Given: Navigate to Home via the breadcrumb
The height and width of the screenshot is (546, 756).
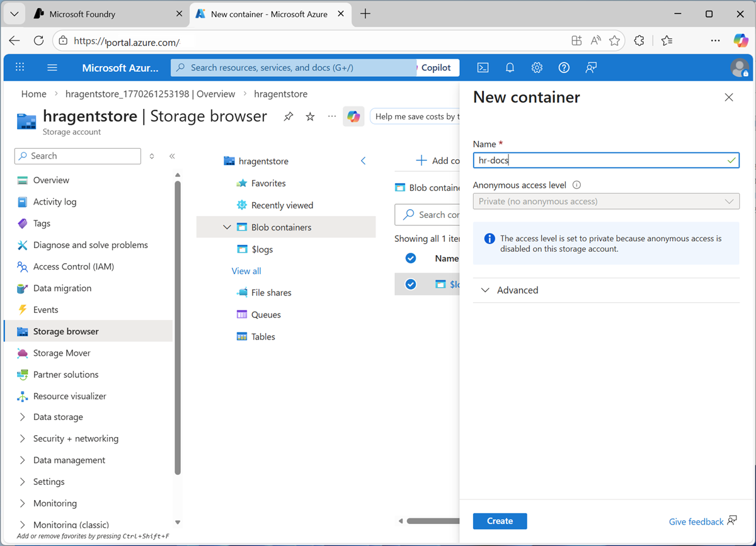Looking at the screenshot, I should pyautogui.click(x=33, y=93).
